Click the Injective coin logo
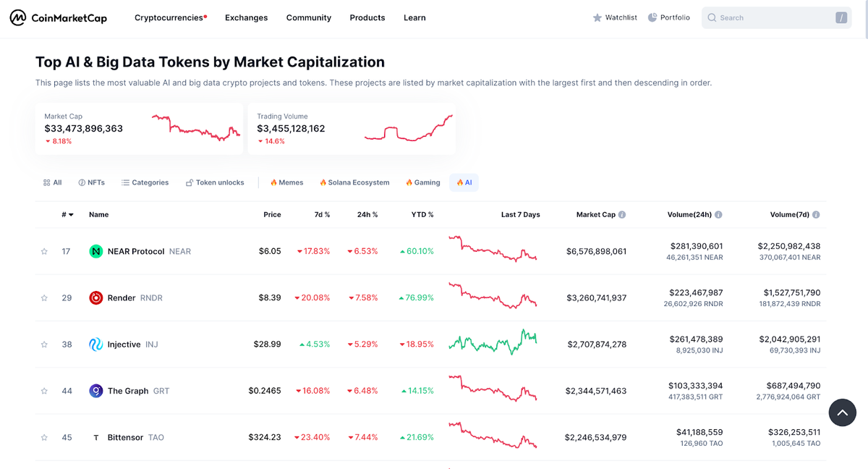Viewport: 868px width, 469px height. (95, 345)
